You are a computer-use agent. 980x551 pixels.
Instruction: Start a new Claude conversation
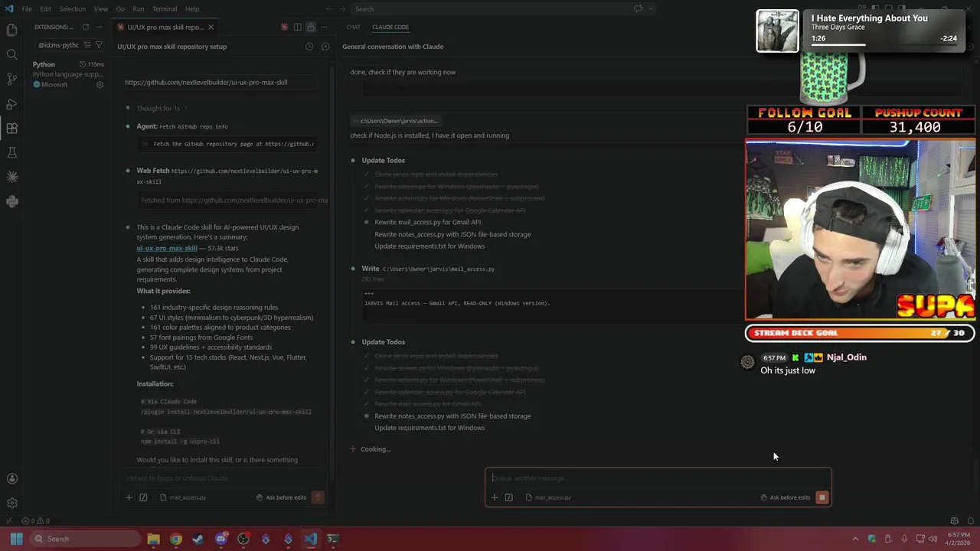[x=325, y=47]
